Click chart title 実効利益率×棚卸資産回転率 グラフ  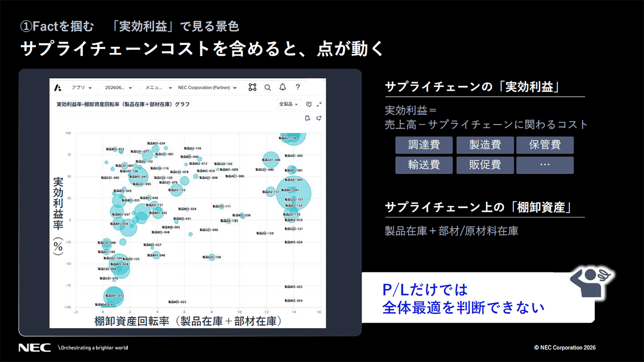(123, 104)
